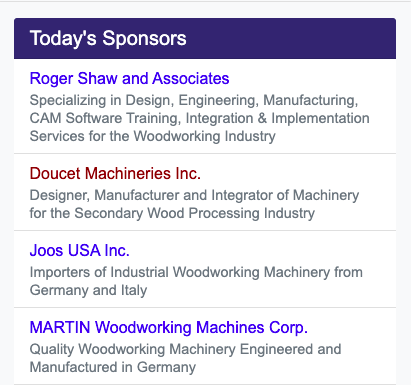Click "Specializing in Design, Engineering, Manufacturing" line
411x385 pixels.
(x=194, y=100)
